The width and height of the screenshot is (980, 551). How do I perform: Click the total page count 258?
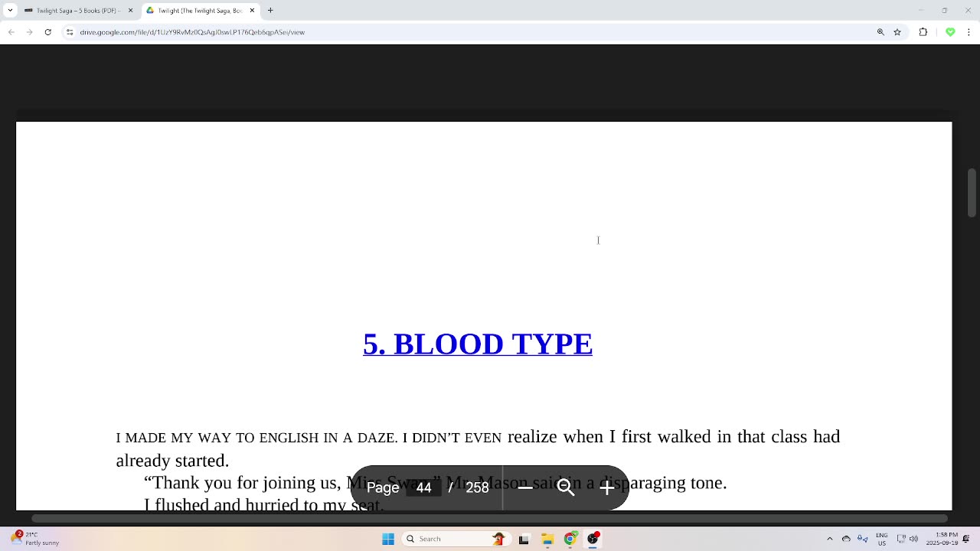click(x=477, y=487)
